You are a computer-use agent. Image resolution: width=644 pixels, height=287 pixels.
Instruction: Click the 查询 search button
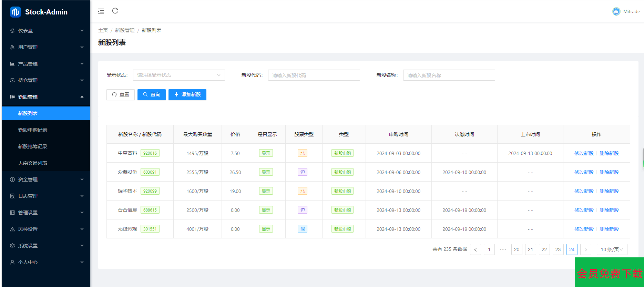pos(152,94)
